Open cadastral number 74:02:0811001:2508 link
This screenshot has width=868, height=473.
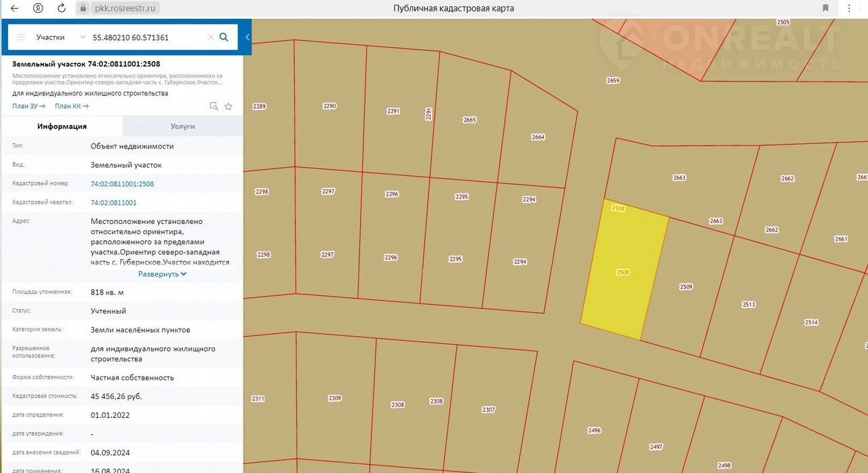coord(122,184)
